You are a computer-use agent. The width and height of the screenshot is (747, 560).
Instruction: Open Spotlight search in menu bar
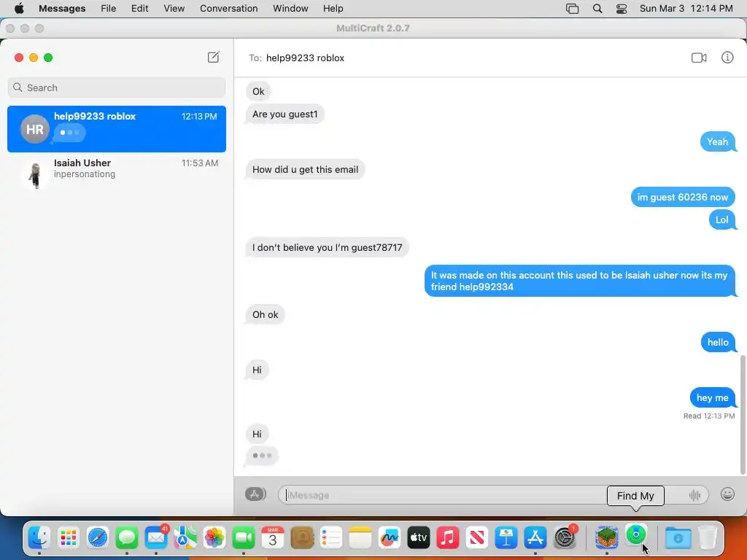coord(597,9)
